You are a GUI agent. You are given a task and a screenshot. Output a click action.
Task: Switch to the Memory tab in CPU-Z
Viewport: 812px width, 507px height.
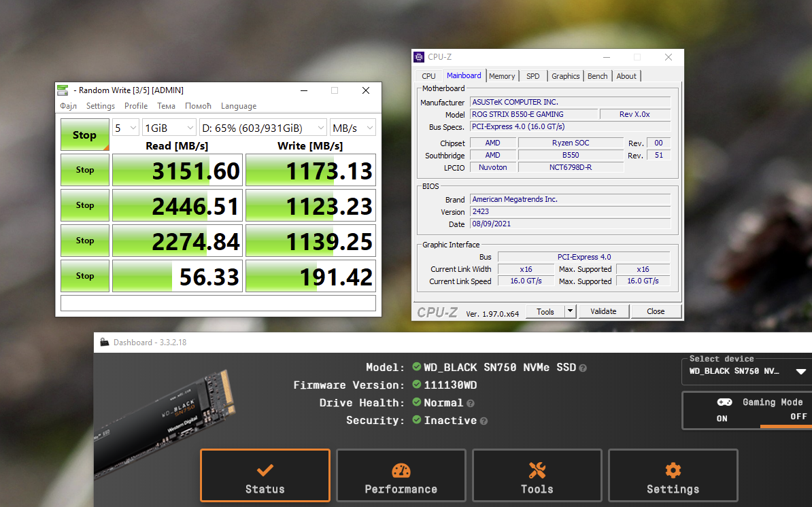click(x=502, y=76)
